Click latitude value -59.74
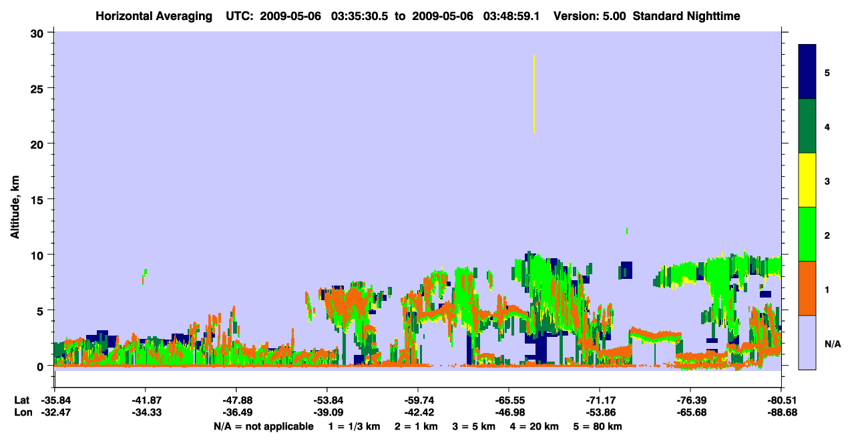 click(418, 400)
